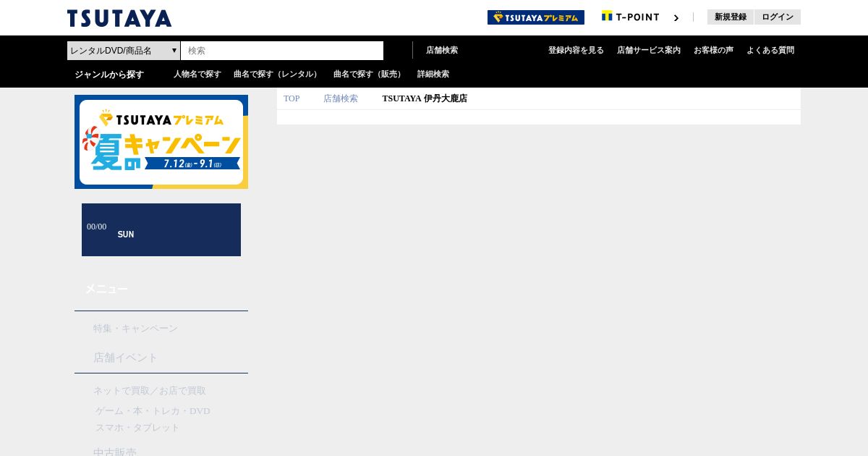Image resolution: width=868 pixels, height=456 pixels.
Task: Click the TOP breadcrumb link
Action: click(292, 98)
